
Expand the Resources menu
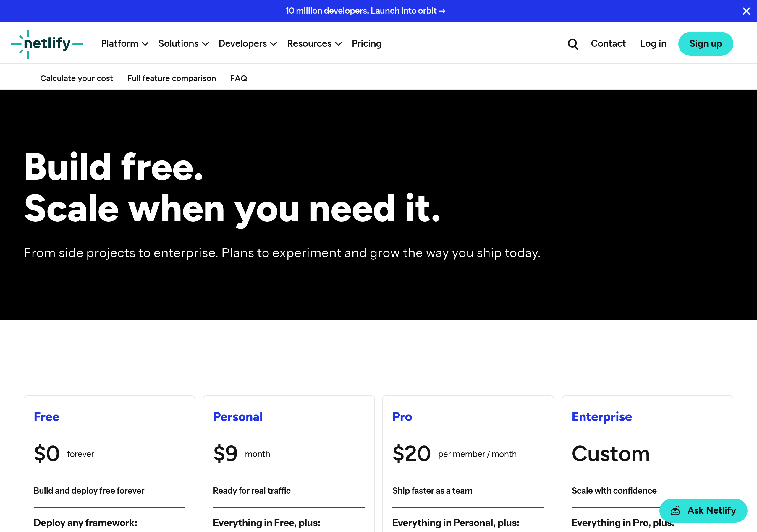click(314, 43)
